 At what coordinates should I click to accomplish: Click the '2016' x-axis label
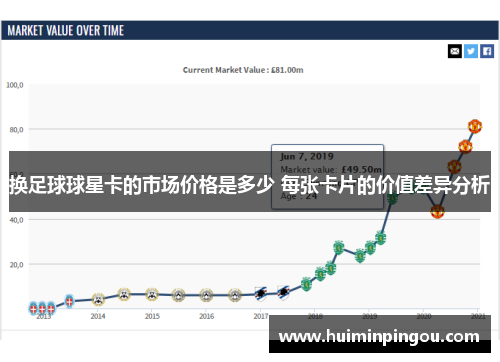click(x=207, y=316)
